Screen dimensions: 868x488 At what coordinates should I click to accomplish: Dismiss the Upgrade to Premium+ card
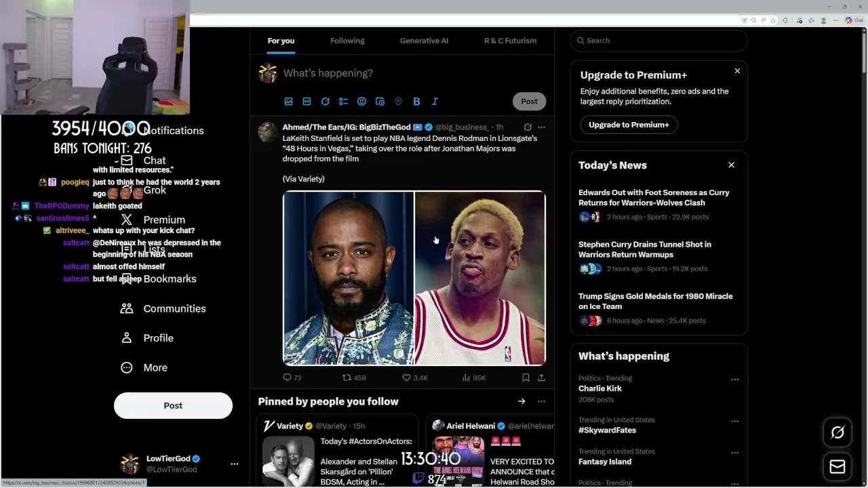pos(737,70)
